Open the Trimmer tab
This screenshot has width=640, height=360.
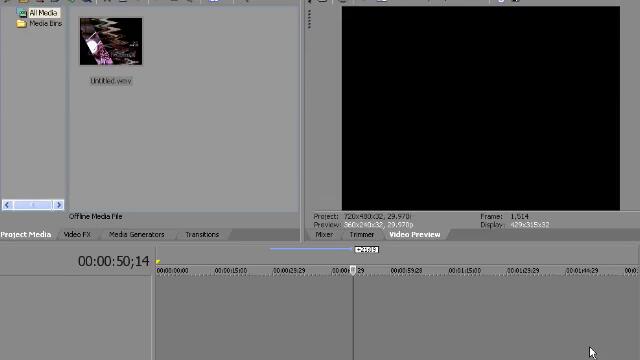[x=362, y=235]
